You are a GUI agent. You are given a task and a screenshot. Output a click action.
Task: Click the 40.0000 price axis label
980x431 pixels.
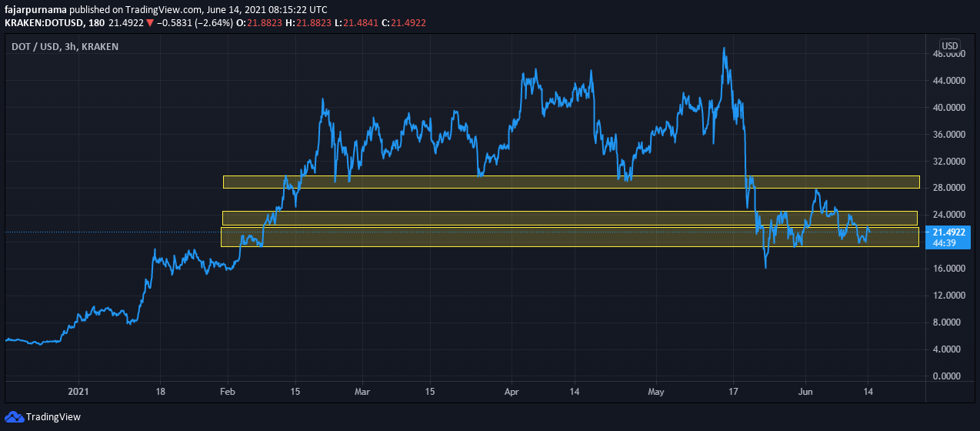(x=948, y=108)
